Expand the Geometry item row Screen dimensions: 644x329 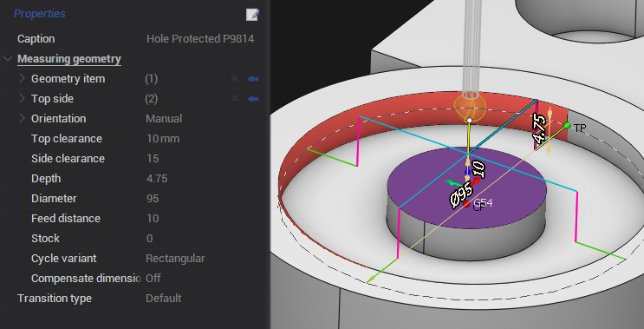coord(23,78)
